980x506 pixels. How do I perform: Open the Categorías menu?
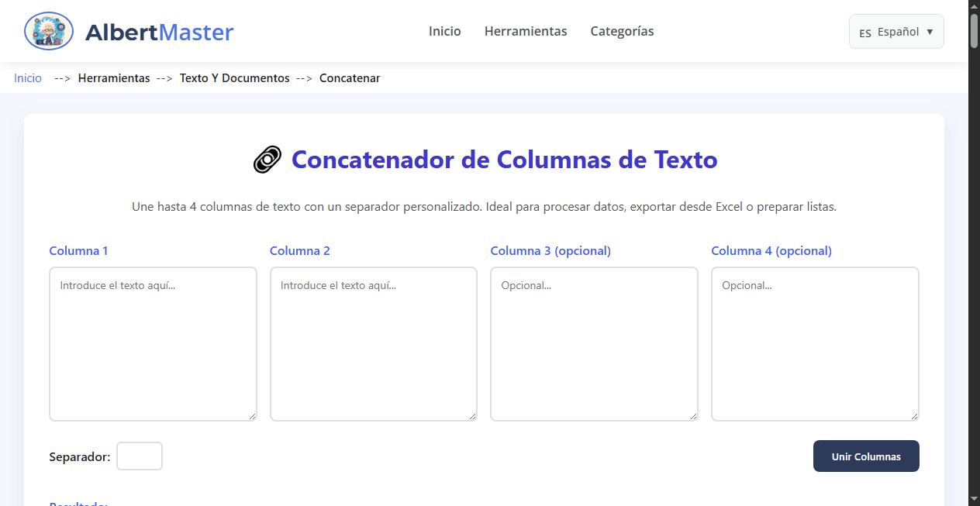(x=622, y=31)
